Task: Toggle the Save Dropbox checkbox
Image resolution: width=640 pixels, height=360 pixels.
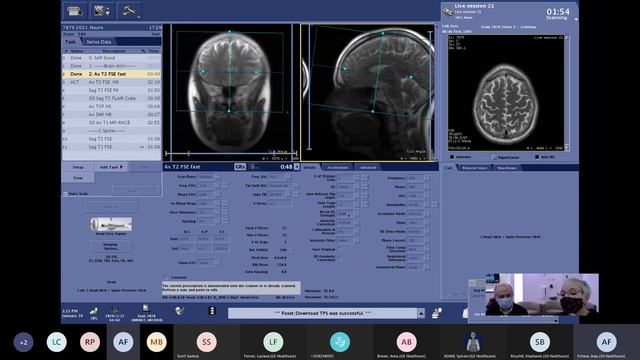Action: coord(339,249)
